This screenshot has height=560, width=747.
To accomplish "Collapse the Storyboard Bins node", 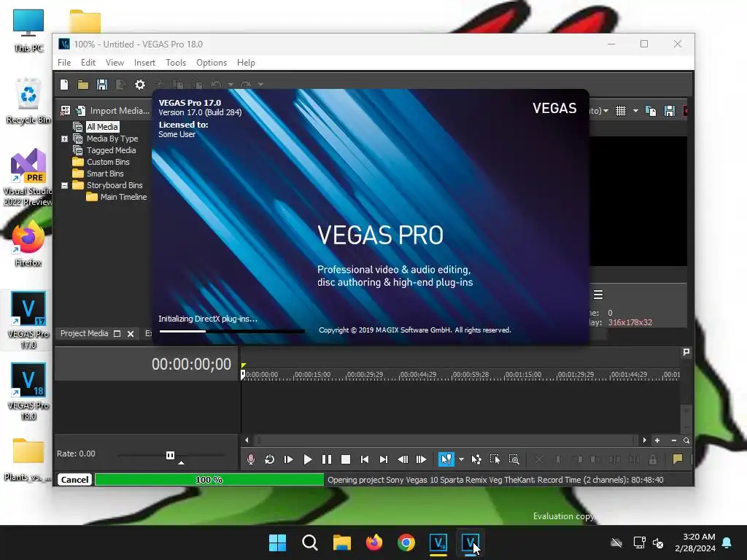I will (64, 185).
